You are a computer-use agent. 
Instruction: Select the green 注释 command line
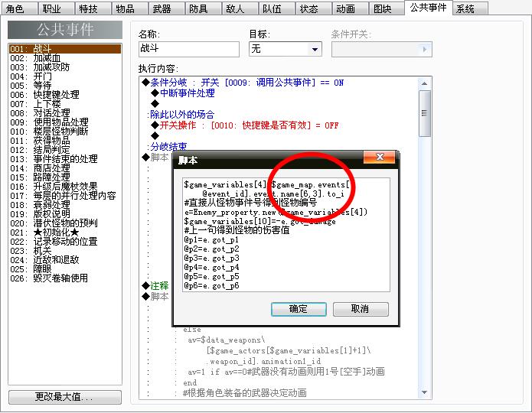coord(155,286)
